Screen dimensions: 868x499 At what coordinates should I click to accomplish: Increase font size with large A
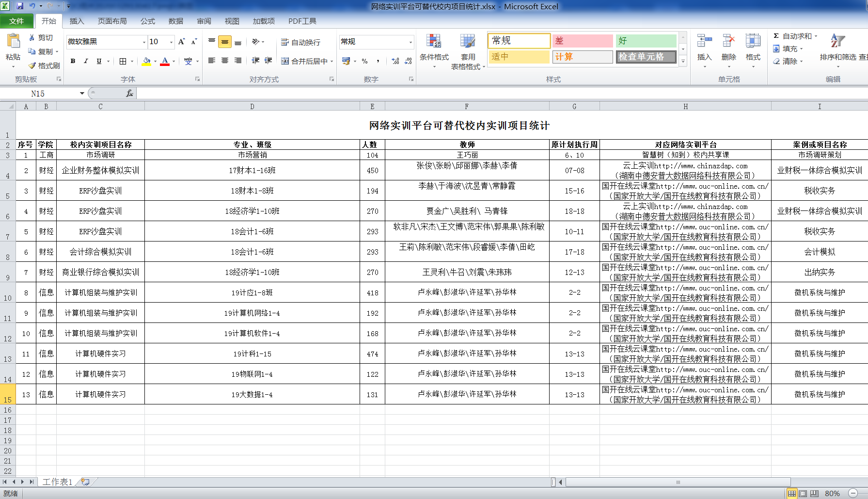tap(181, 42)
